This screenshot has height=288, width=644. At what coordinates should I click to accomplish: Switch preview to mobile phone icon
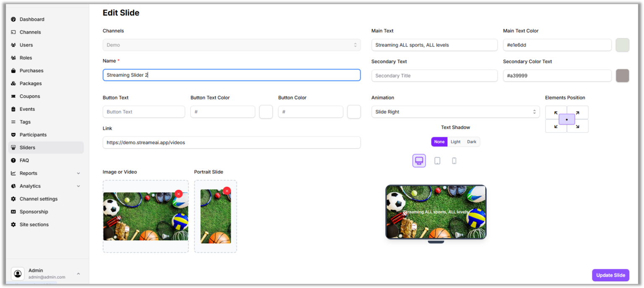click(x=454, y=161)
